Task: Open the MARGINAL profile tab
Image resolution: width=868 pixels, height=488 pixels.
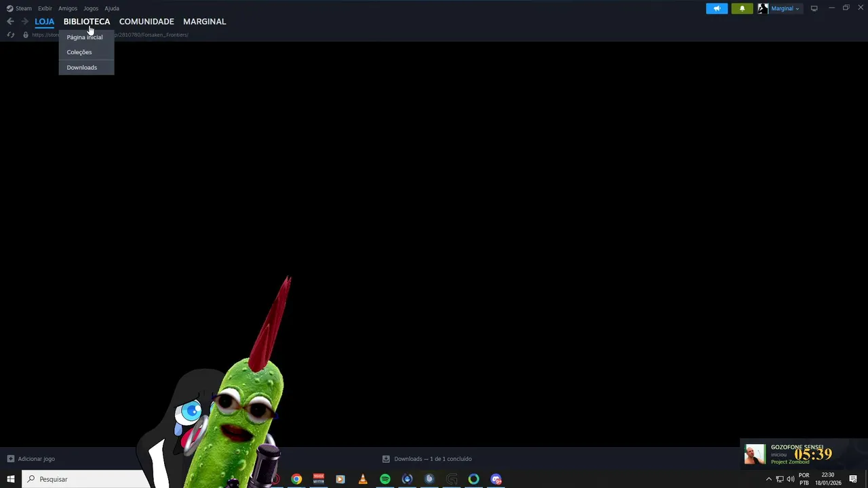Action: click(x=204, y=22)
